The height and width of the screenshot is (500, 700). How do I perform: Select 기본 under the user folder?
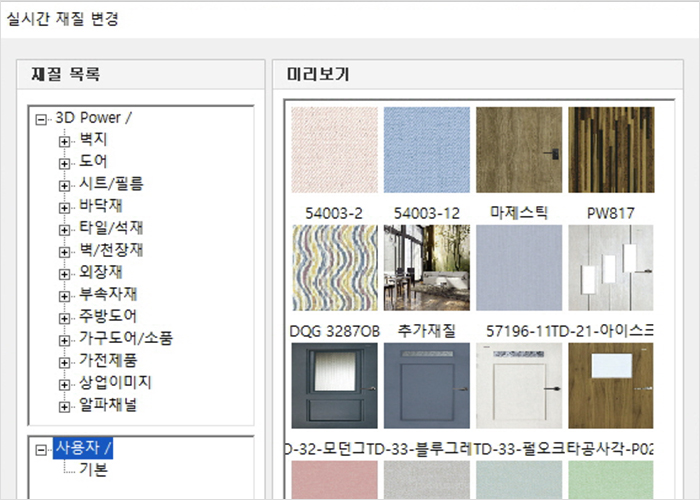(x=94, y=470)
